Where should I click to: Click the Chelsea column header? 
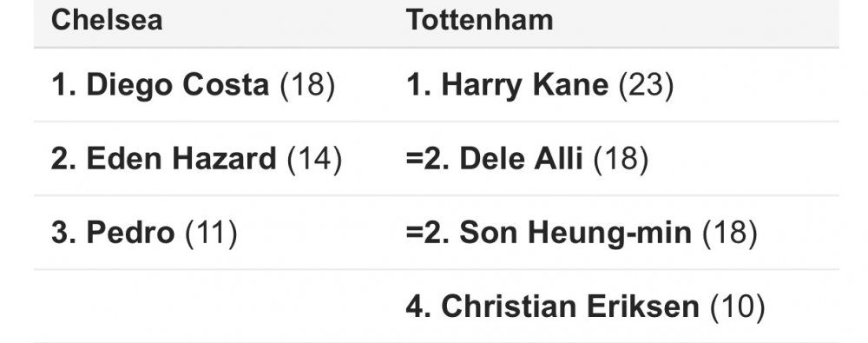(107, 20)
